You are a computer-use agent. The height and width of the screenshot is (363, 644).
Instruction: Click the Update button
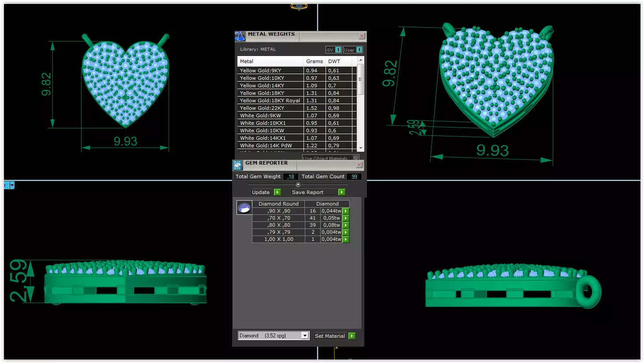(266, 192)
